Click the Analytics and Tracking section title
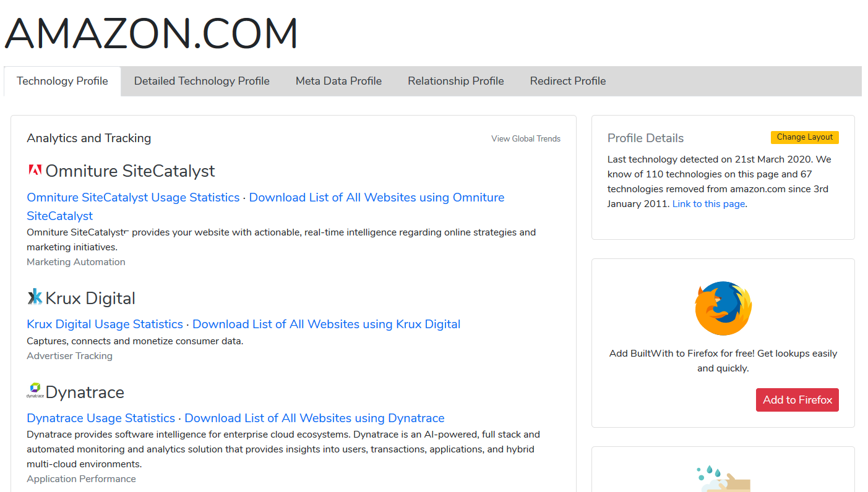Viewport: 868px width, 492px height. [89, 138]
